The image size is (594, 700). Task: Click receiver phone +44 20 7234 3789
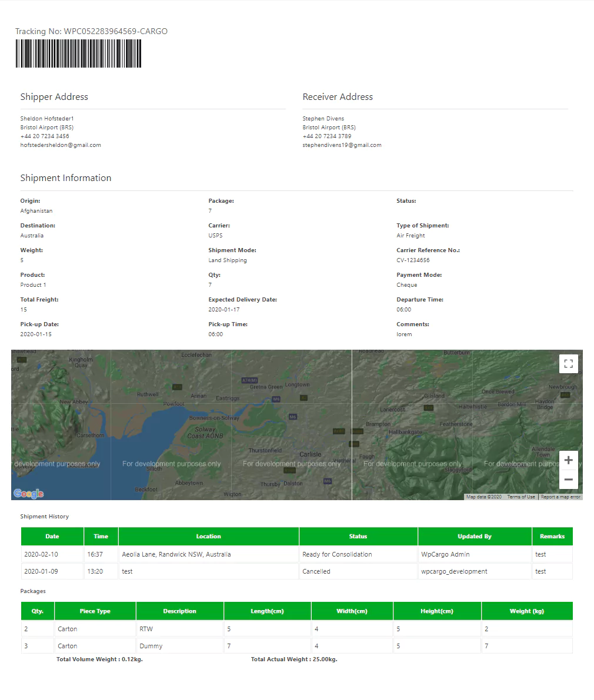tap(327, 136)
